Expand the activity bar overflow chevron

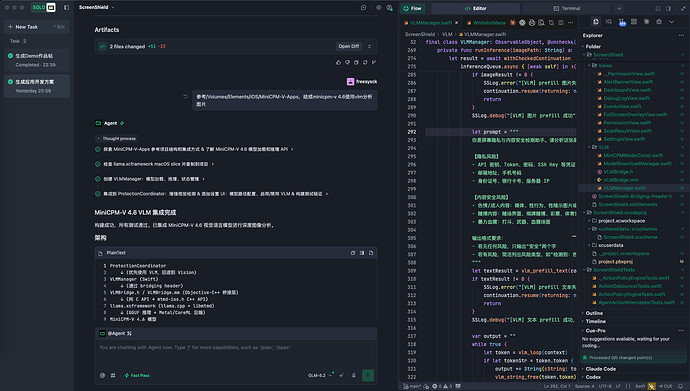click(672, 22)
